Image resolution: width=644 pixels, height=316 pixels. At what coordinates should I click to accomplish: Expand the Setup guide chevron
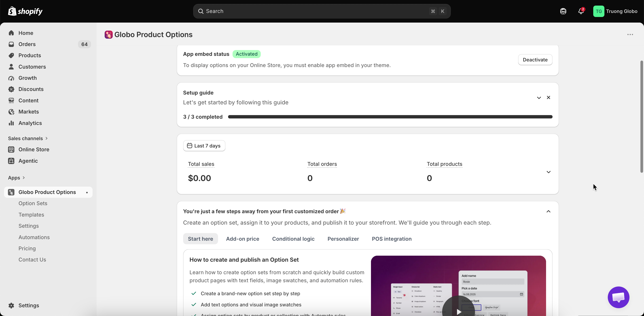pos(539,98)
